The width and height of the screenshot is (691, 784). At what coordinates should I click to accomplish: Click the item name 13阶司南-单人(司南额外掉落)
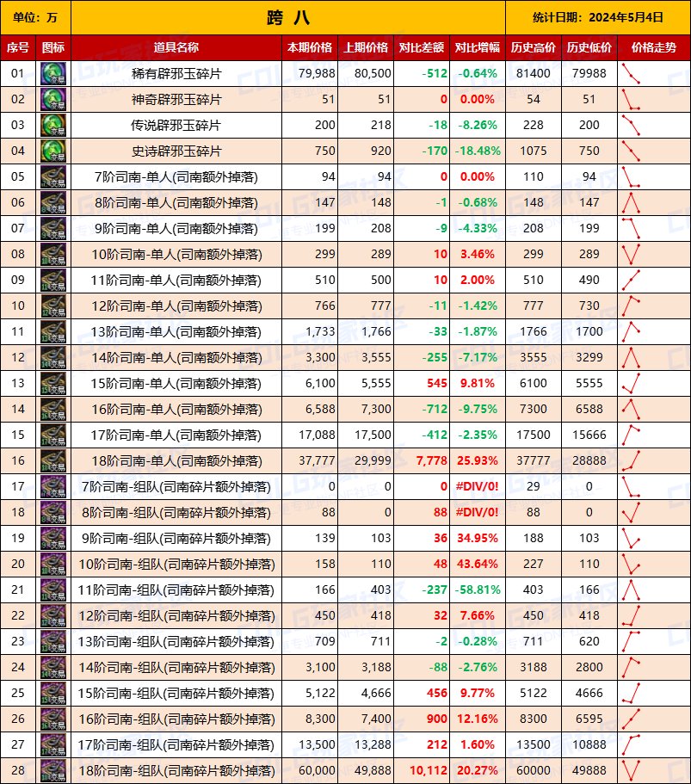click(x=176, y=332)
